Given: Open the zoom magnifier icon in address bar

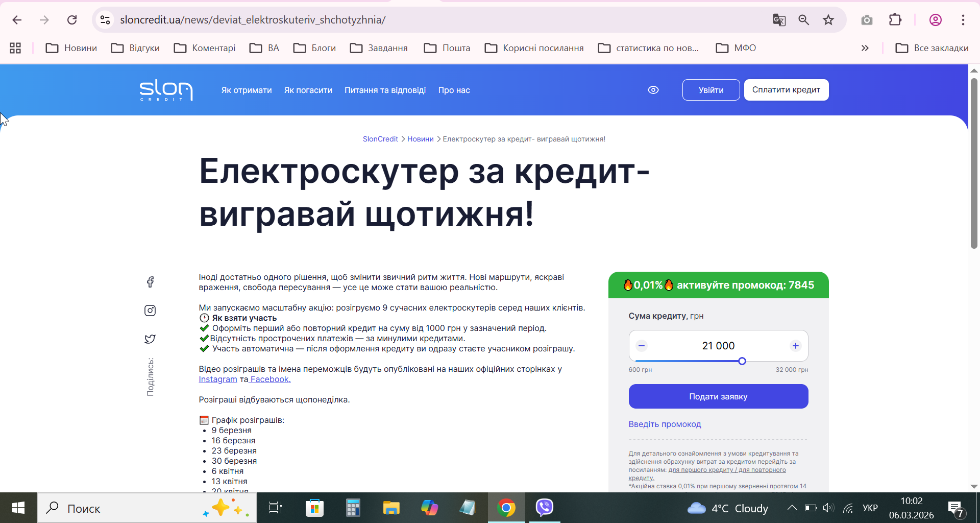Looking at the screenshot, I should pos(804,20).
